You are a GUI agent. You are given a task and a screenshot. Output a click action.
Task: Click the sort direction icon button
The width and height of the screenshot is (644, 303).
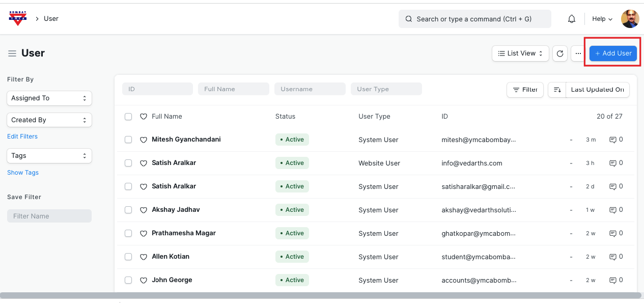point(557,90)
